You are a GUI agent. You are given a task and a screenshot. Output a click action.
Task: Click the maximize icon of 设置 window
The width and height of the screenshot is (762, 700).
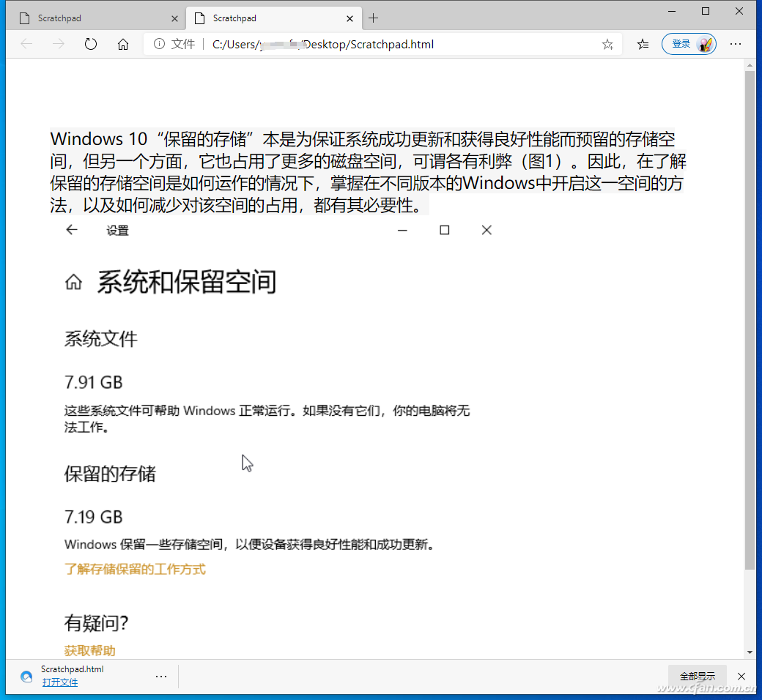(x=444, y=230)
